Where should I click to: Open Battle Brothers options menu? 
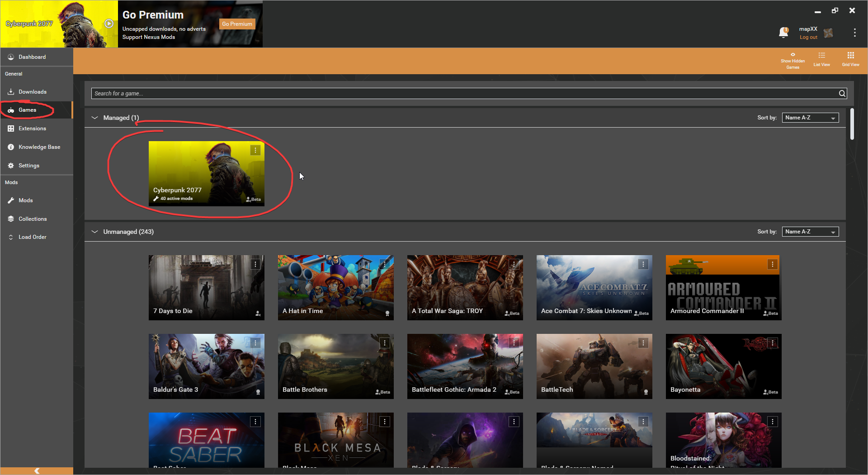point(385,343)
